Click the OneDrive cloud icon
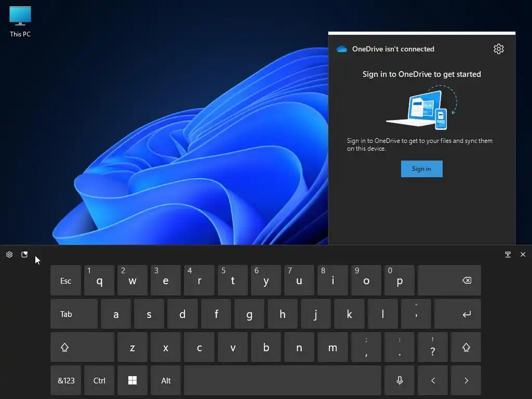Viewport: 532px width, 399px height. pyautogui.click(x=342, y=49)
